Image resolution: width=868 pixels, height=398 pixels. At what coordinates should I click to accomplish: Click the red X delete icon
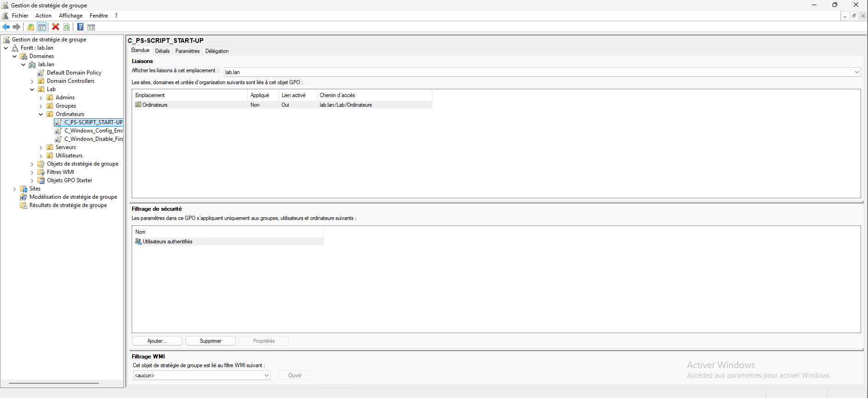coord(56,27)
